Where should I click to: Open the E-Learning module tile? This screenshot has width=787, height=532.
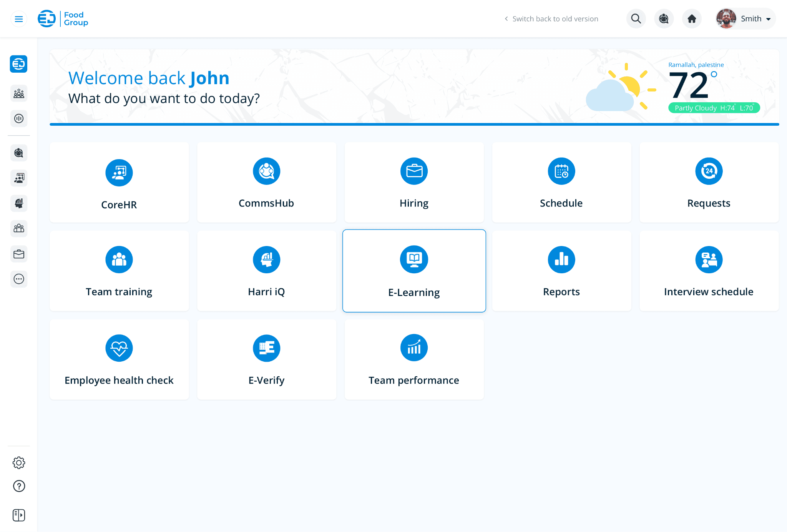click(414, 271)
